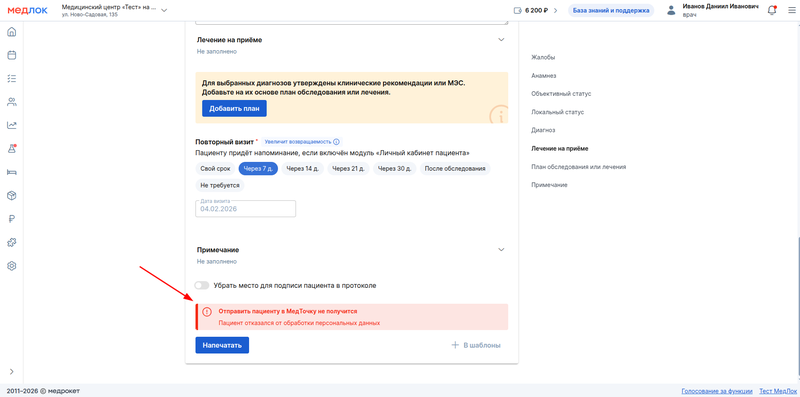Click the warning icon in red alert

(x=207, y=311)
